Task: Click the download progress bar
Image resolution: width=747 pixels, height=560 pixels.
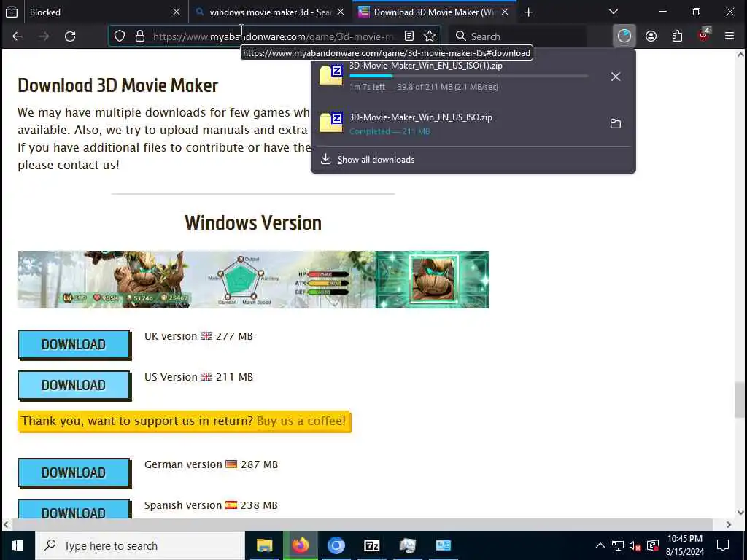Action: 469,76
